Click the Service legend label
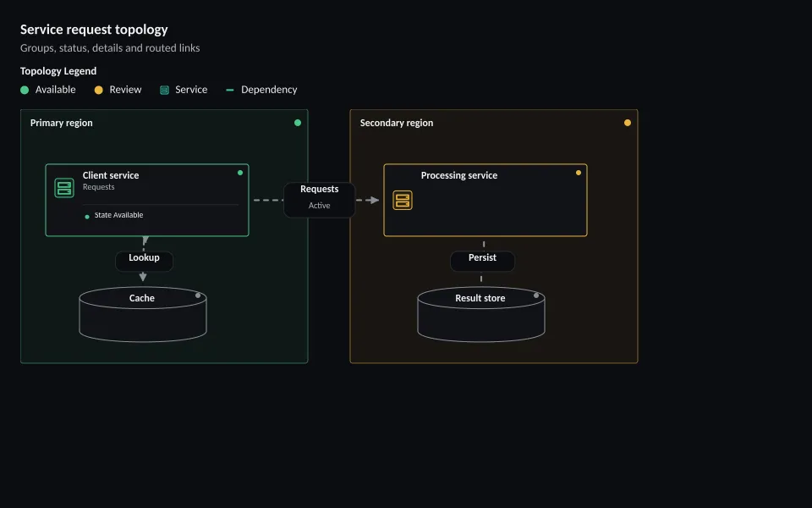The image size is (812, 508). (191, 90)
